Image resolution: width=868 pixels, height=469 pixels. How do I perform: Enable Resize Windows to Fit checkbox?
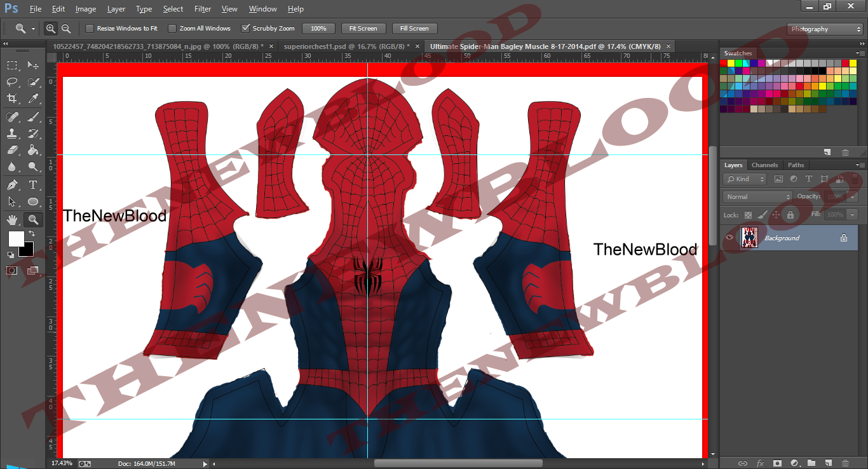point(90,29)
